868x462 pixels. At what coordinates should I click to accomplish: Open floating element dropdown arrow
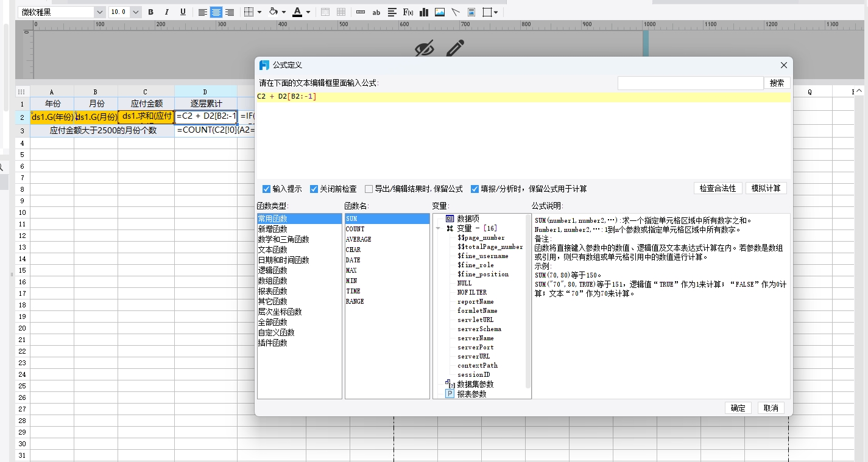point(496,12)
